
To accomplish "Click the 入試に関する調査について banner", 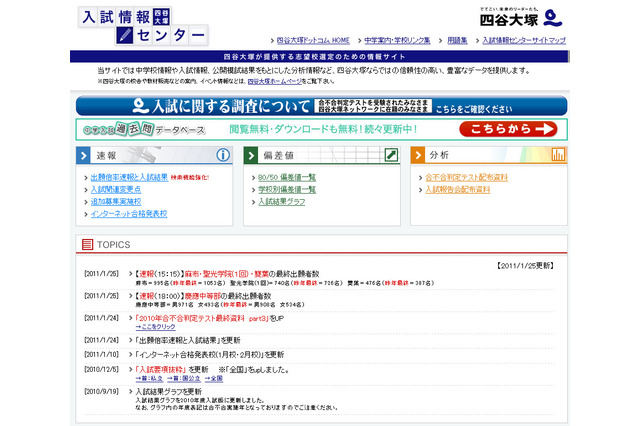I will [x=322, y=106].
